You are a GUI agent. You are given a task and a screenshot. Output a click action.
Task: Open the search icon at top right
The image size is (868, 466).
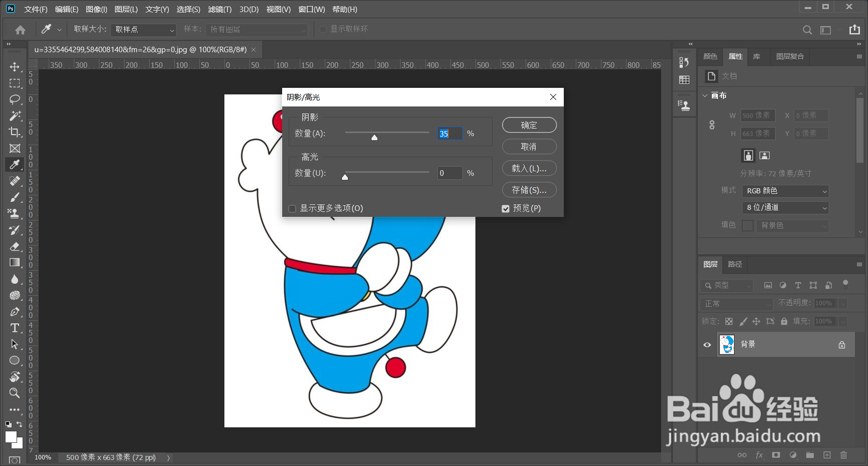(x=807, y=30)
